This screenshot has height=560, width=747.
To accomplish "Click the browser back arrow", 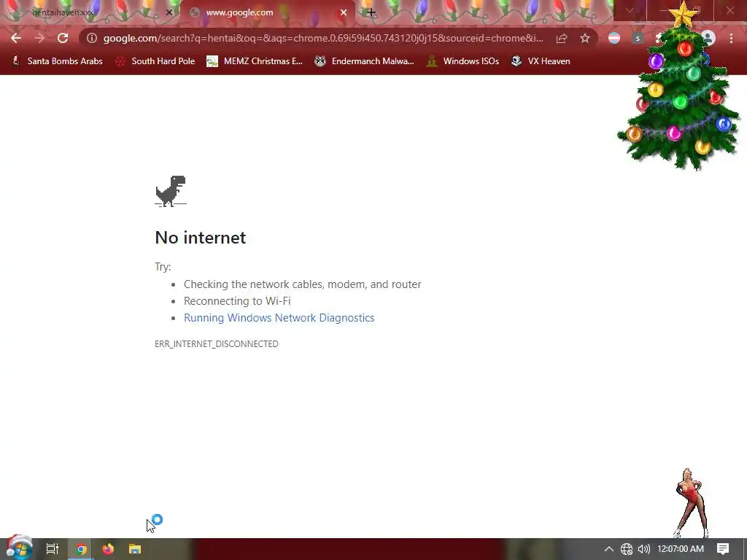I will [16, 38].
